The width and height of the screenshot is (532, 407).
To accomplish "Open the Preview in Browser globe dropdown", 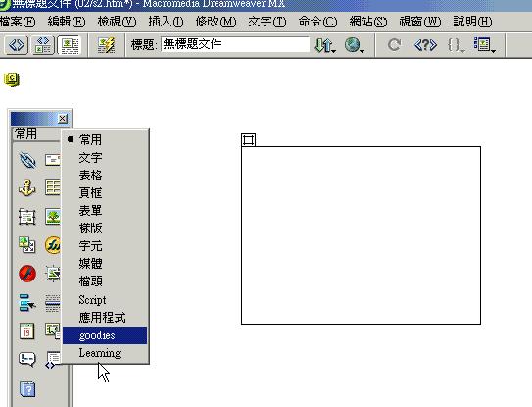I will pos(355,45).
